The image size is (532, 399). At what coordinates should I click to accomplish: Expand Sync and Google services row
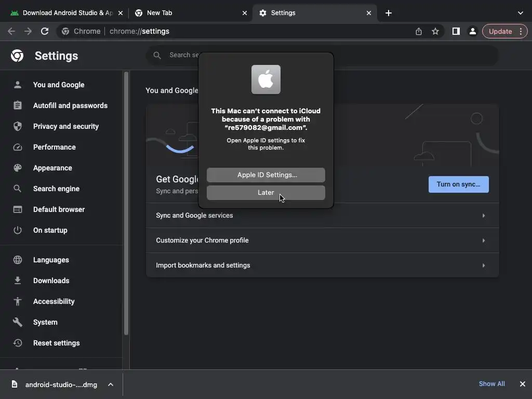[x=322, y=216]
